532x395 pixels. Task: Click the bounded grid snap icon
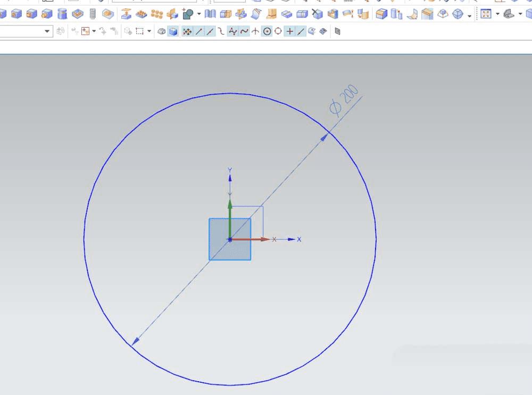(x=323, y=31)
